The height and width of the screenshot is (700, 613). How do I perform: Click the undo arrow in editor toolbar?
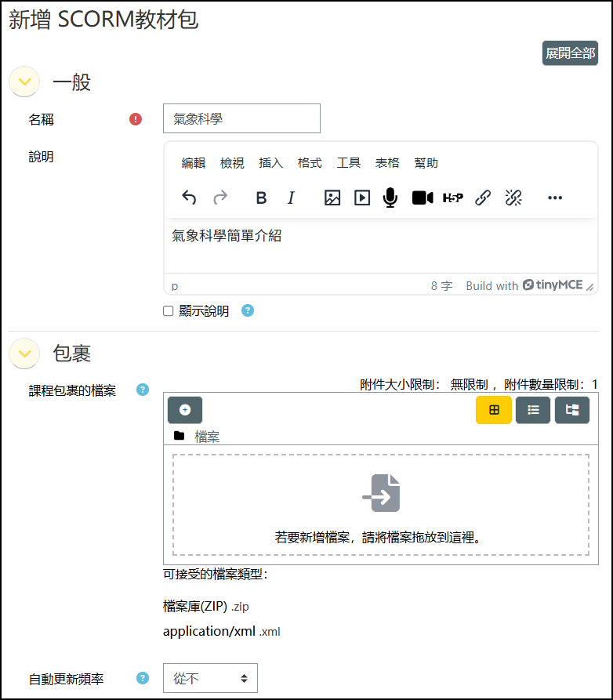pos(189,198)
